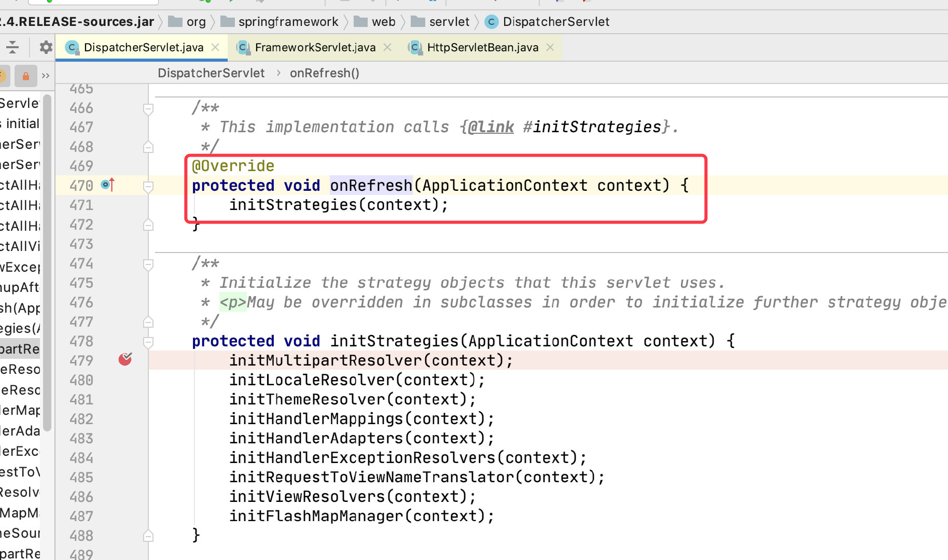Click initRequestToViewNameTranslator(context) call
Viewport: 948px width, 560px height.
[417, 477]
